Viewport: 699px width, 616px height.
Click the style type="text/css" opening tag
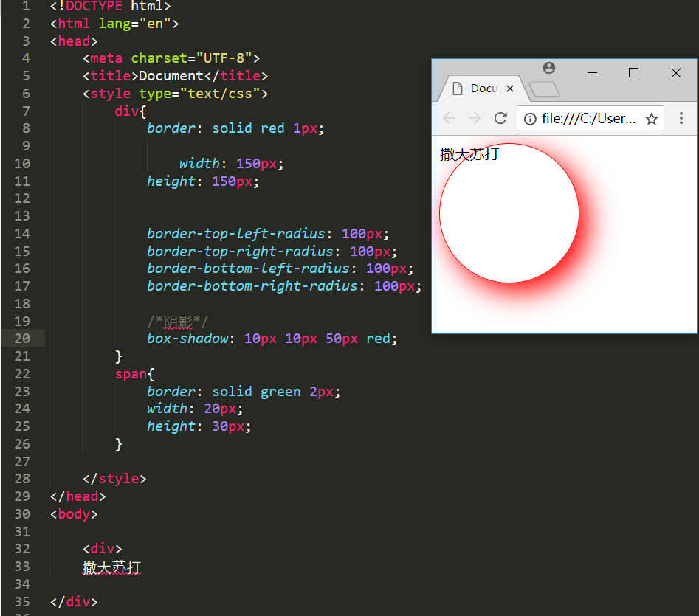[x=175, y=94]
